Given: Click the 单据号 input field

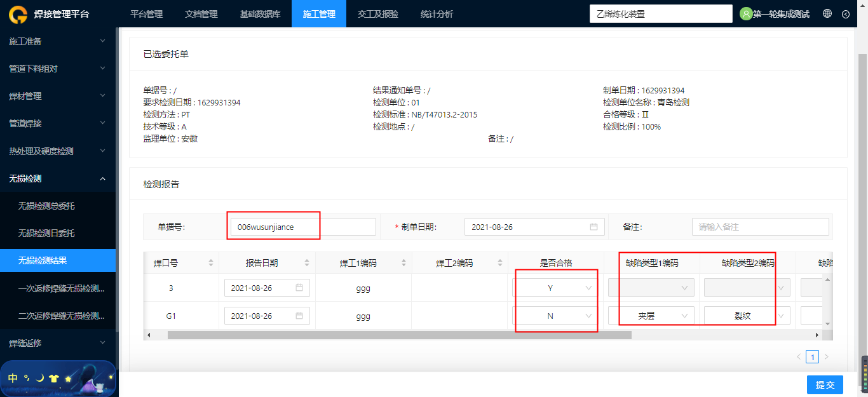Looking at the screenshot, I should coord(303,227).
